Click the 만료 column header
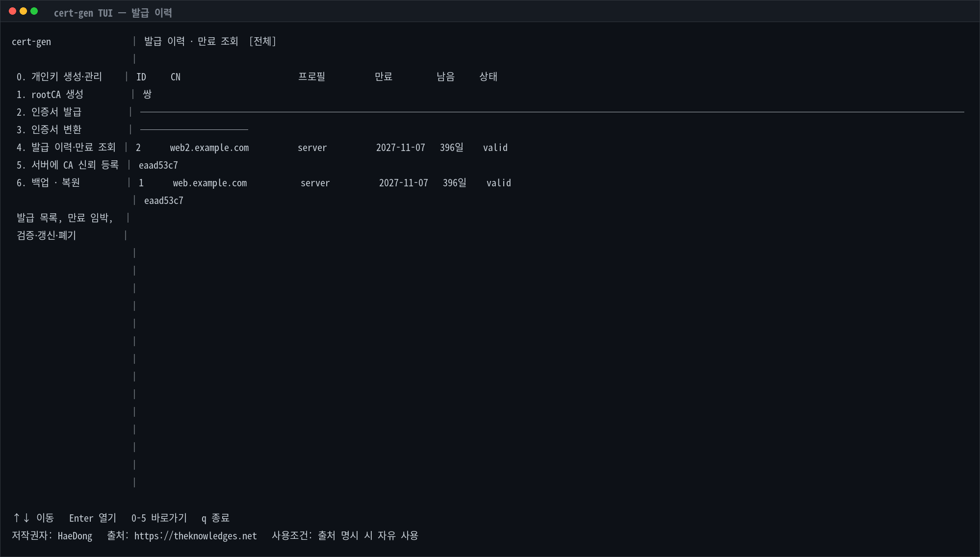Image resolution: width=980 pixels, height=557 pixels. tap(384, 76)
